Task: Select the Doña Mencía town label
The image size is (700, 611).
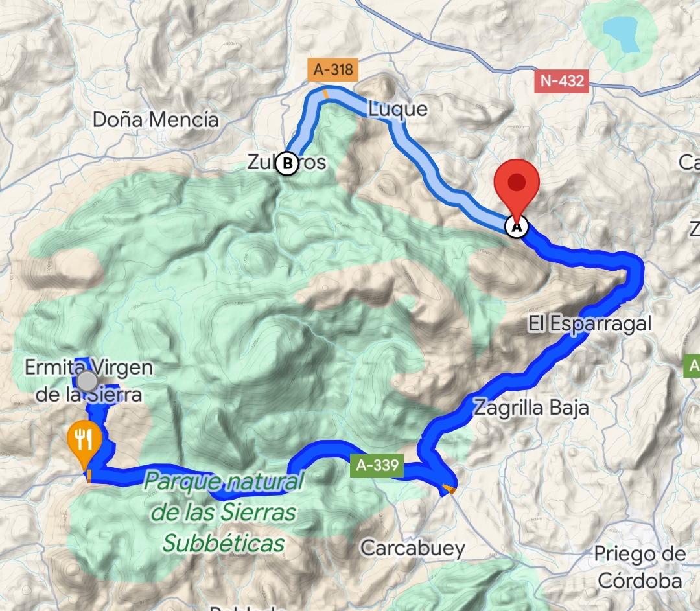Action: pyautogui.click(x=156, y=120)
